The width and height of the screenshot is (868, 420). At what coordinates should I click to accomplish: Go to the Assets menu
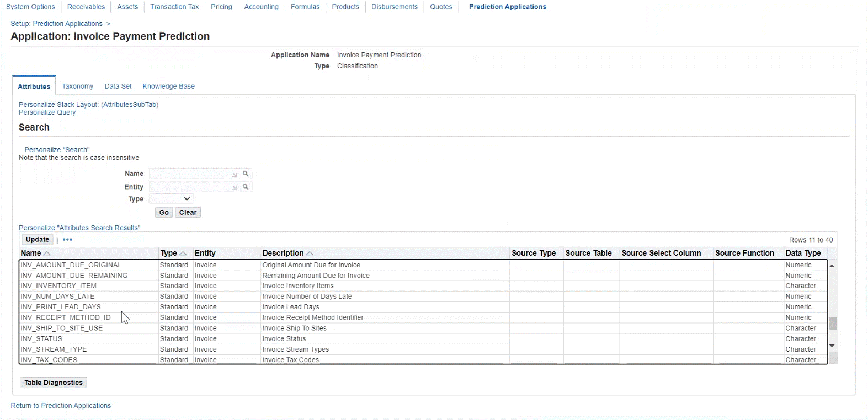(x=127, y=7)
